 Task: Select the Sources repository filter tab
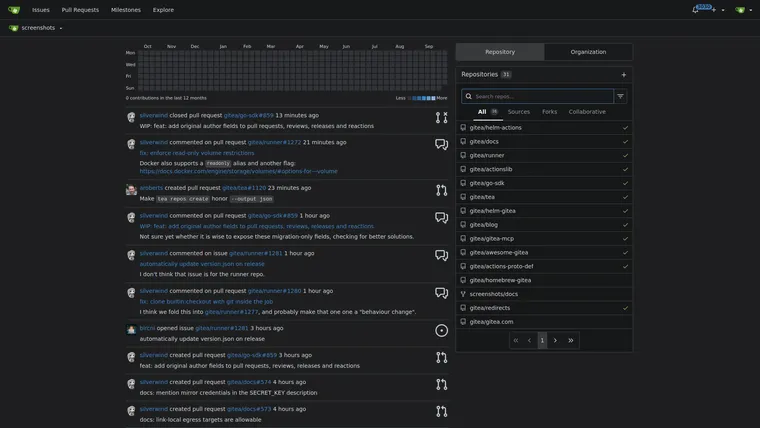point(519,112)
